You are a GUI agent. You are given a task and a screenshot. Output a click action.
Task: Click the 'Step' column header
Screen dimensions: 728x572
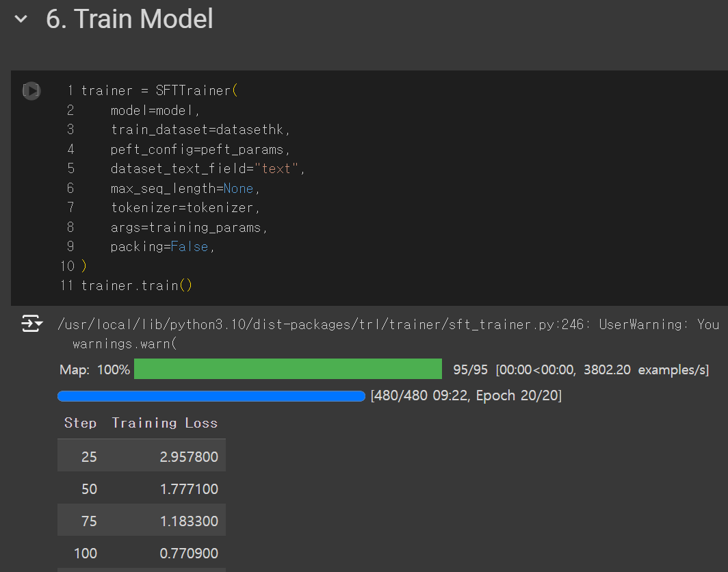[80, 423]
